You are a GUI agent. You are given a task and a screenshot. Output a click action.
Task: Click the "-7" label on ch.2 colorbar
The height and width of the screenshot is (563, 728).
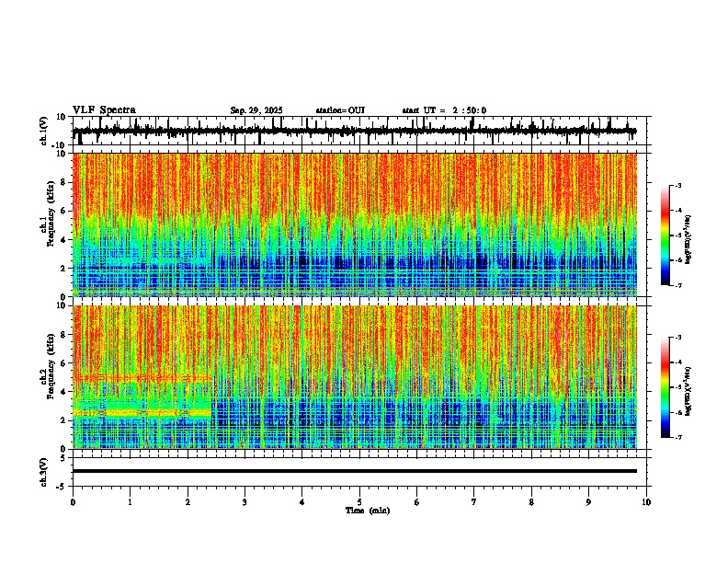pyautogui.click(x=678, y=437)
